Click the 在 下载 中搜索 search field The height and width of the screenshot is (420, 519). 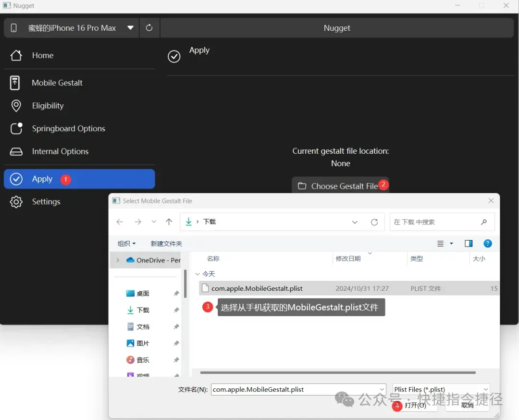point(442,222)
